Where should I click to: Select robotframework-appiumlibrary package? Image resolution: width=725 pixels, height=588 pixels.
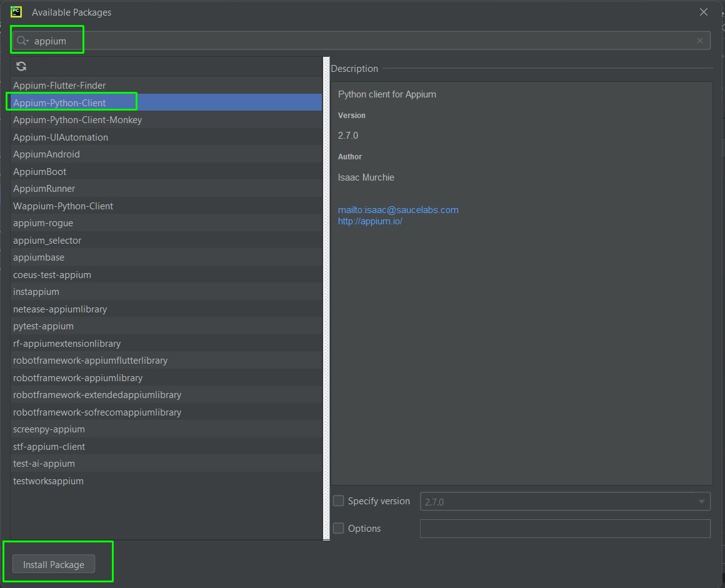pyautogui.click(x=166, y=377)
